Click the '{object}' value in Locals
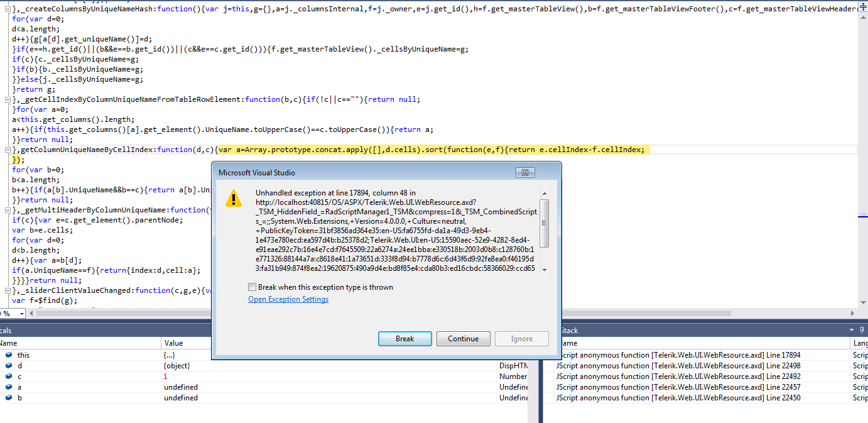The height and width of the screenshot is (423, 868). coord(176,366)
